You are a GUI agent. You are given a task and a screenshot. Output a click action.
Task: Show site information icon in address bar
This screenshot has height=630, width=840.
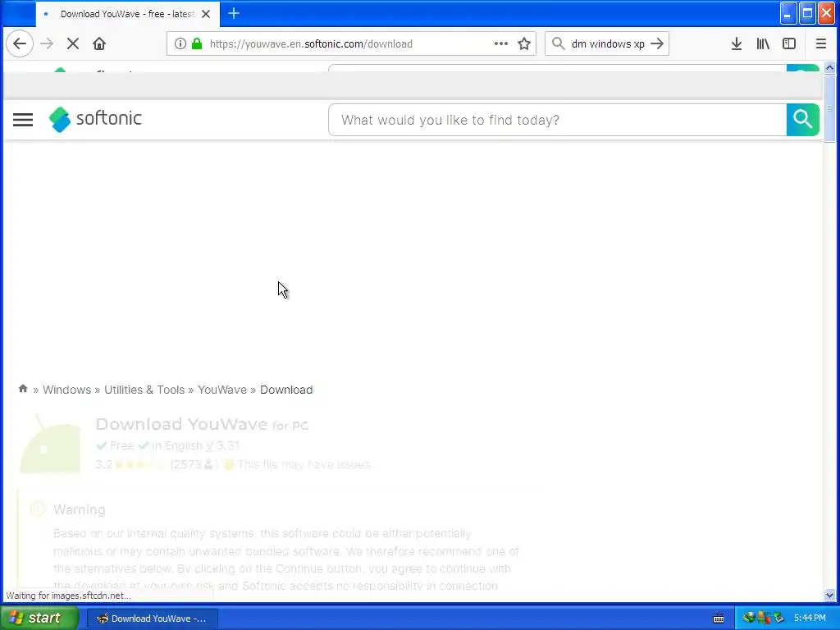coord(180,43)
